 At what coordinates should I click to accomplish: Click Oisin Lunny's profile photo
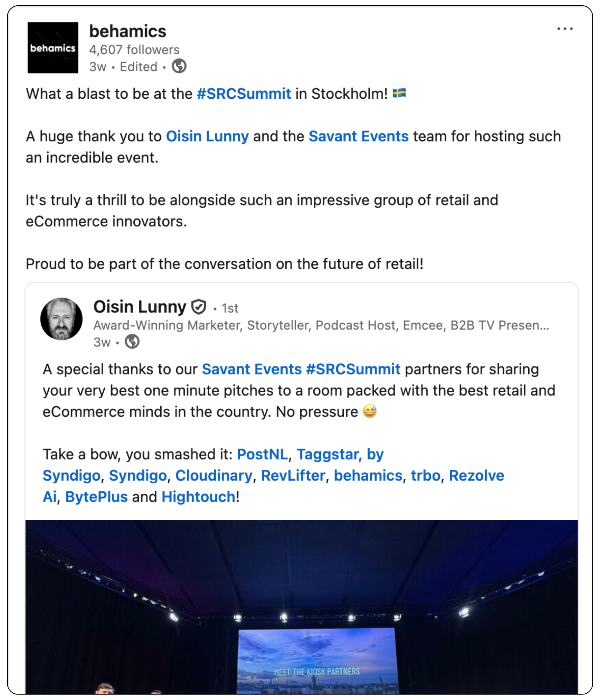coord(62,319)
